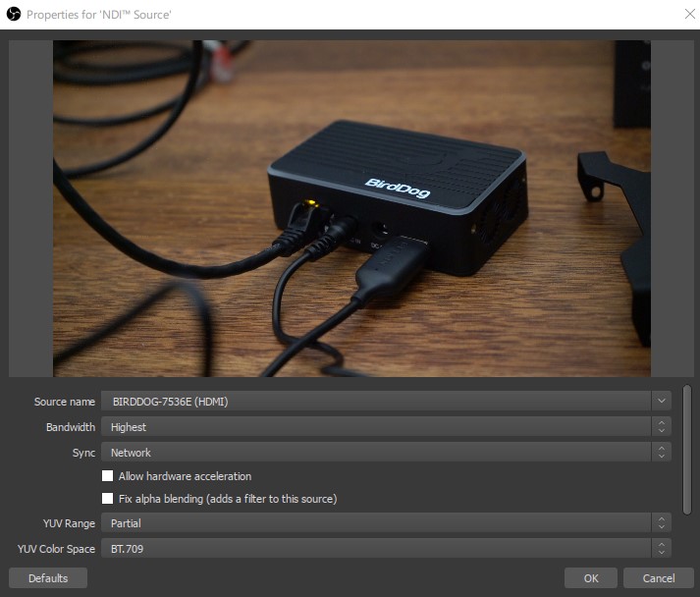This screenshot has width=700, height=597.
Task: Click the BirdDog video preview image
Action: (x=351, y=208)
